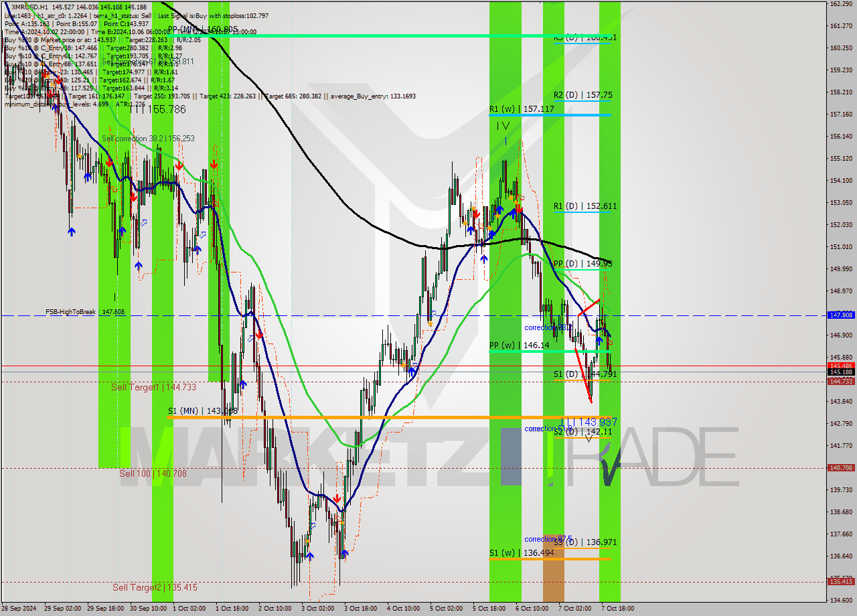Select the 'PP (MN) | 160.805' pivot label
This screenshot has height=616, width=857.
pyautogui.click(x=203, y=29)
